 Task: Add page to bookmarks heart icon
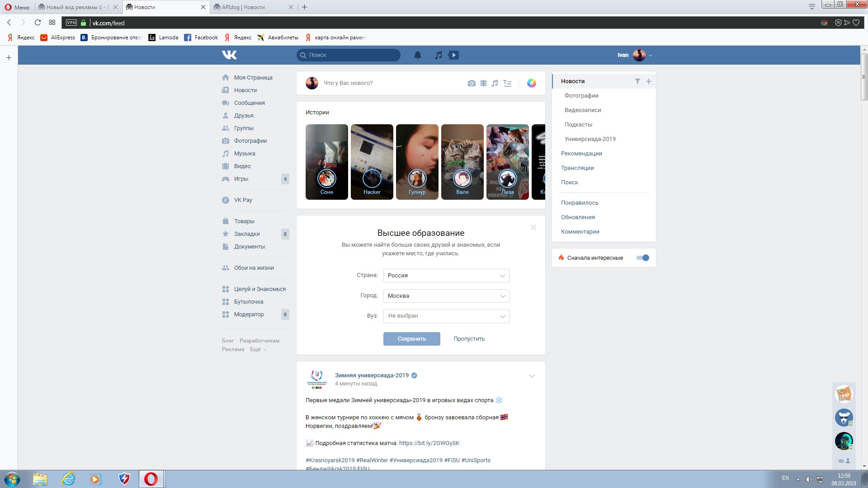tap(856, 23)
